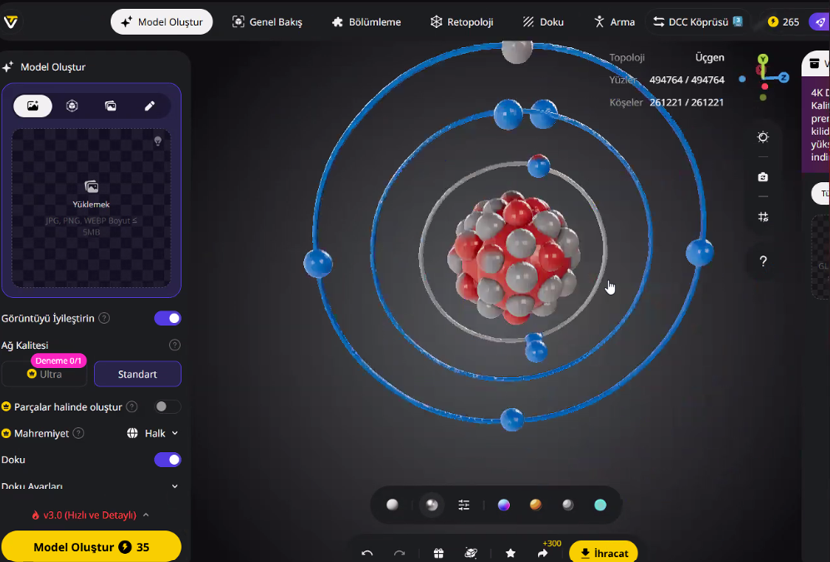Viewport: 830px width, 562px height.
Task: Click the share arrow icon
Action: pyautogui.click(x=543, y=553)
